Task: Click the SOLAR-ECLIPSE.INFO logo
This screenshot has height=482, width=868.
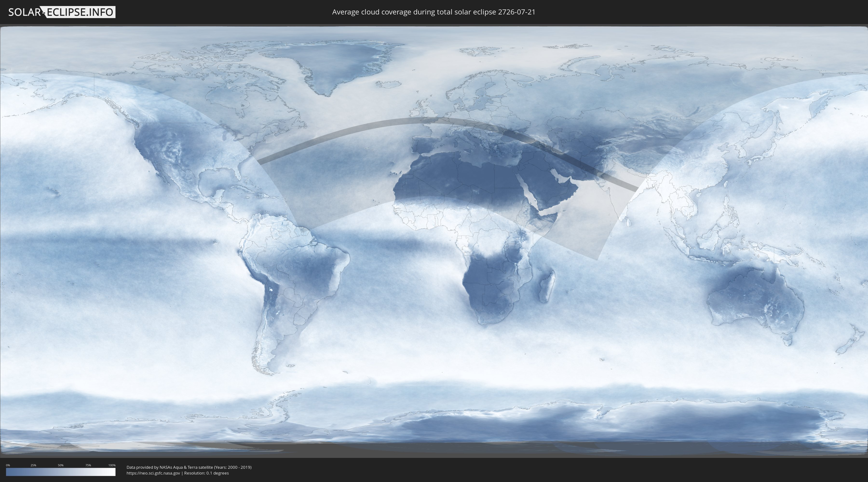Action: click(x=62, y=12)
